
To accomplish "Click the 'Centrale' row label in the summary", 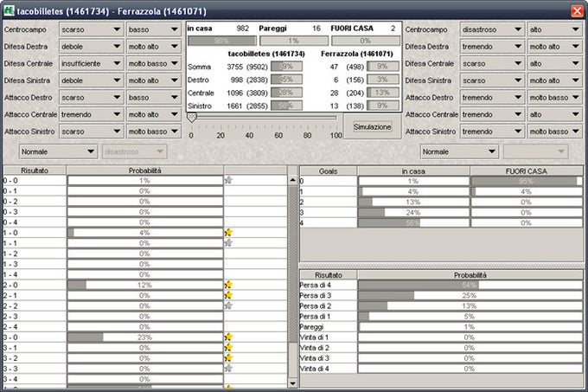I will coord(201,93).
